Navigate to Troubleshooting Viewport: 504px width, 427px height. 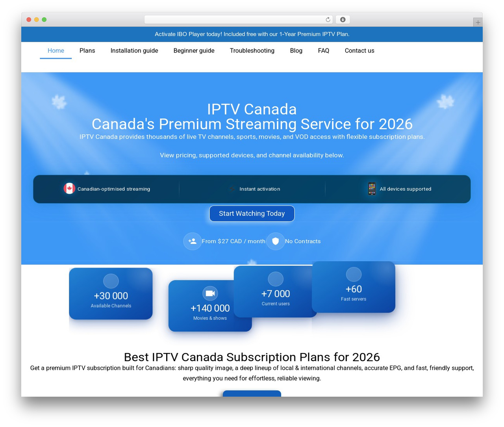pyautogui.click(x=252, y=51)
